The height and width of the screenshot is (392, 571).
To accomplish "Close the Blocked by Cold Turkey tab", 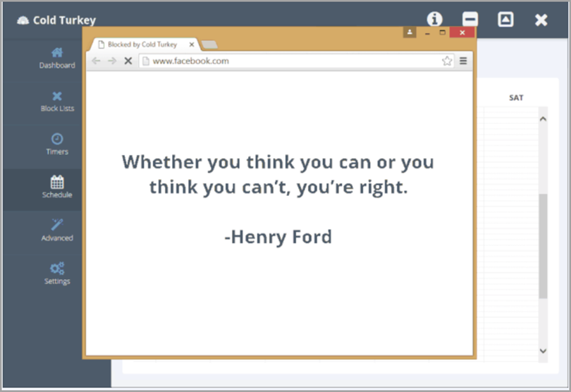I will pyautogui.click(x=192, y=44).
